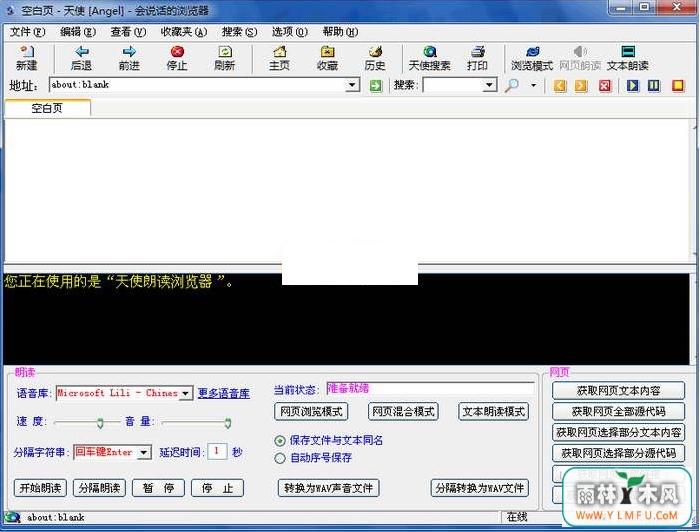
Task: Click the 开始朗读 button
Action: coord(40,488)
